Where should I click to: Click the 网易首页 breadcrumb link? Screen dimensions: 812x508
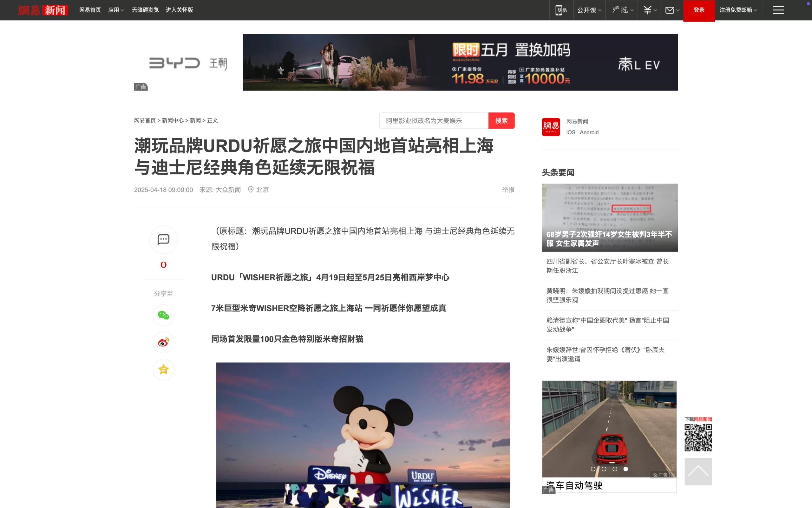[x=145, y=120]
